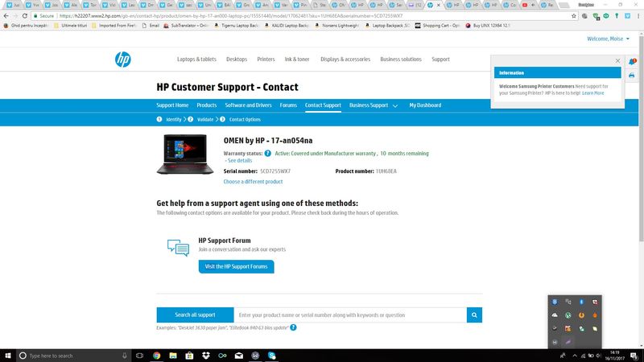Click the notification bell icon on right

pyautogui.click(x=632, y=62)
